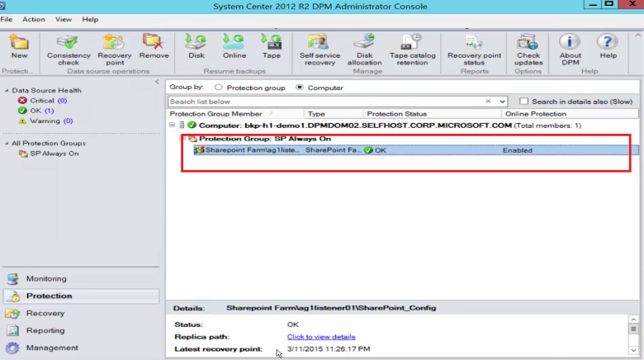Collapse the ribbon with the up chevron
The width and height of the screenshot is (644, 360).
[638, 36]
